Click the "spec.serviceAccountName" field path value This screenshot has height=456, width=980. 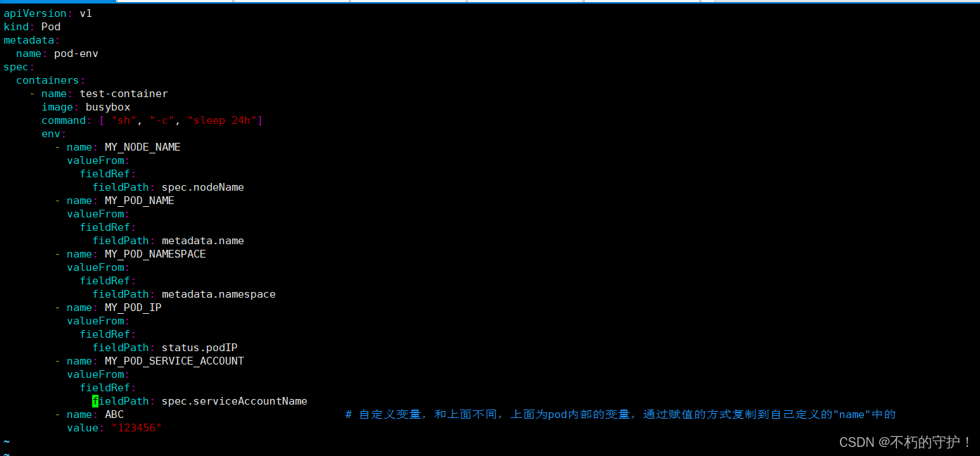[x=234, y=401]
